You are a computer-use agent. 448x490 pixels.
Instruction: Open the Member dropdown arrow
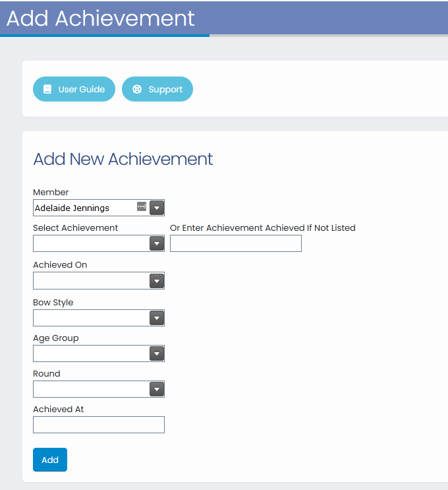pos(157,208)
